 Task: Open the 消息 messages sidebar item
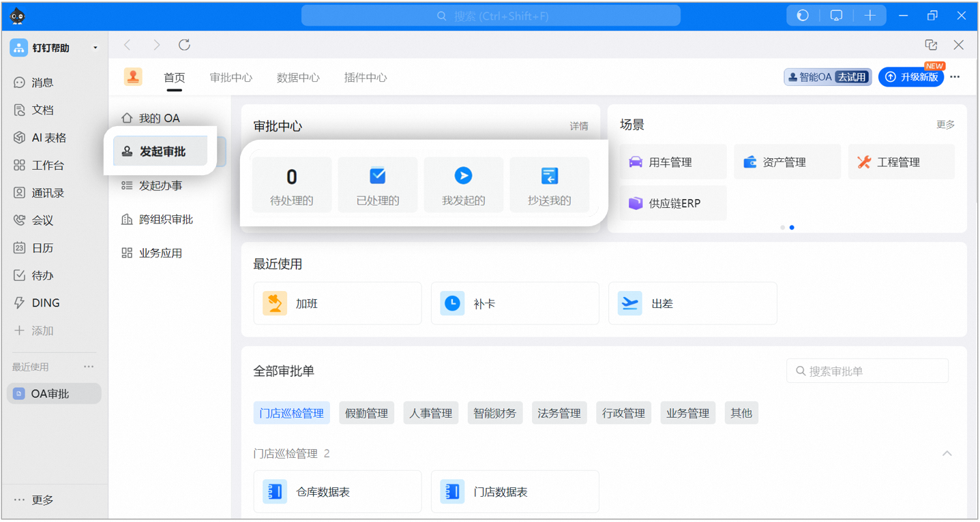42,82
